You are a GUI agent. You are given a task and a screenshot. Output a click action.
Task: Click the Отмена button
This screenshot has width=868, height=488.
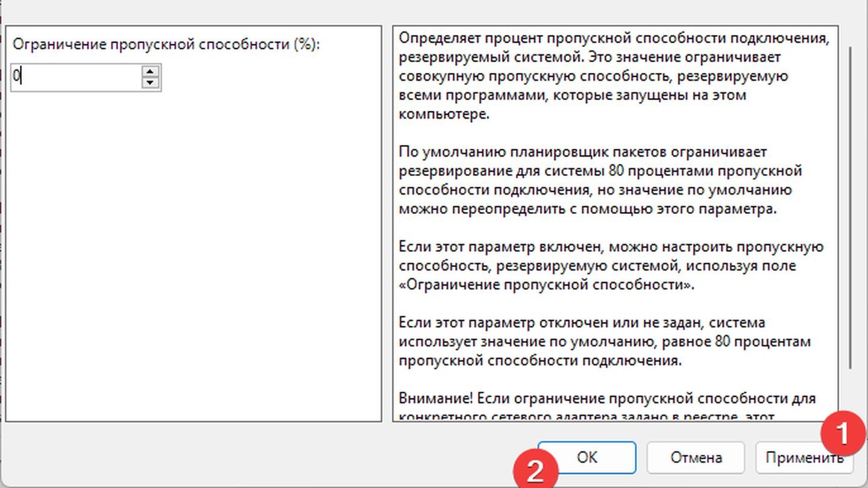(696, 457)
